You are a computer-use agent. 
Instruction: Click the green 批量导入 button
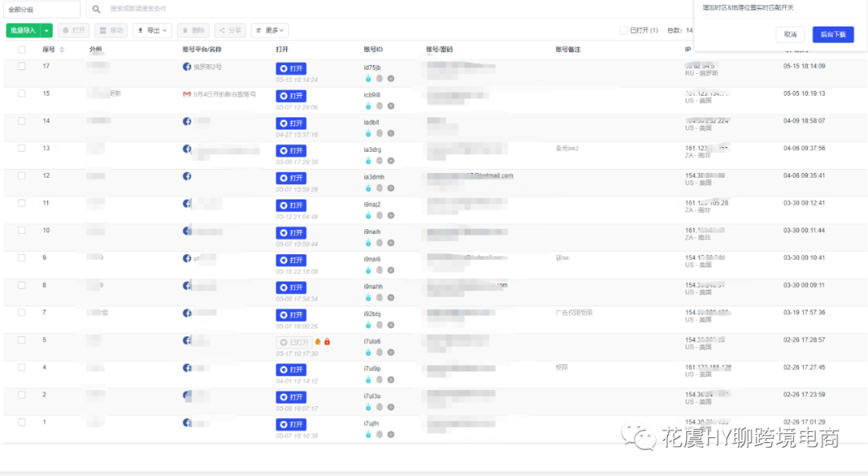23,31
